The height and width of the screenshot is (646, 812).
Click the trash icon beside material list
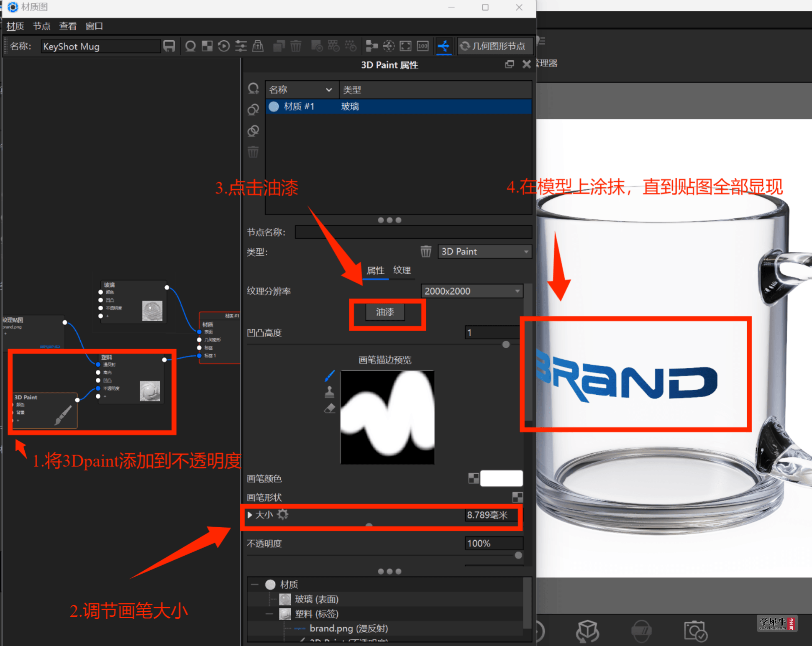point(253,151)
